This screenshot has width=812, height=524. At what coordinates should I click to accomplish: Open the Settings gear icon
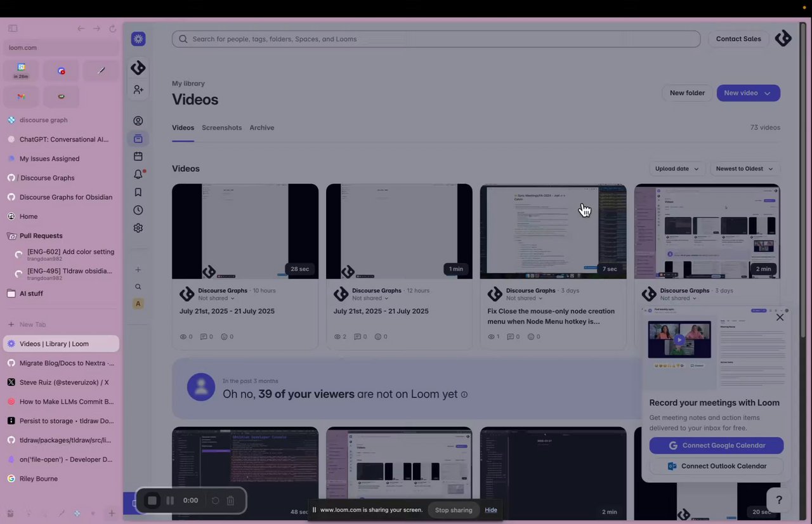(138, 228)
